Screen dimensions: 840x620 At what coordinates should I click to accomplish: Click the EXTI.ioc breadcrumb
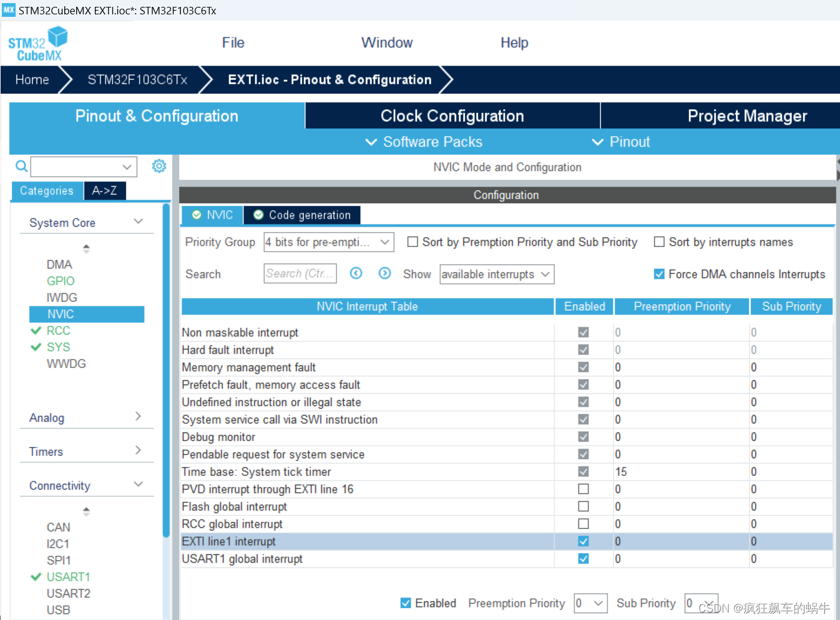click(x=330, y=80)
